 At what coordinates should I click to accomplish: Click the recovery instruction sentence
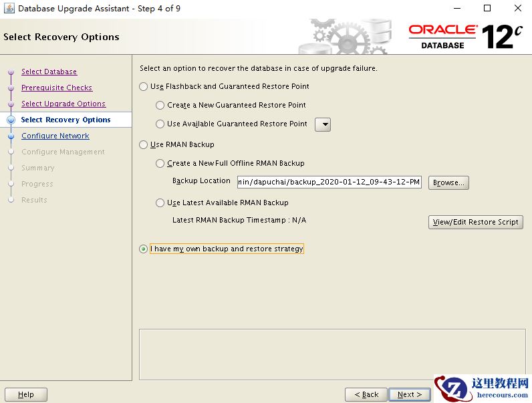point(259,68)
